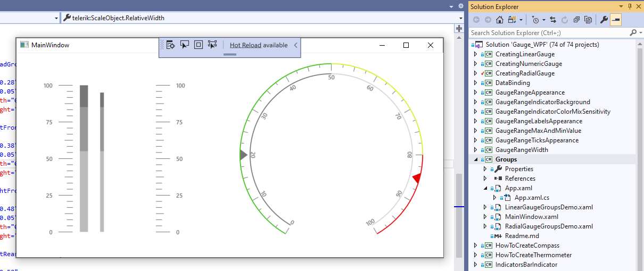
Task: Click the editor split window handle icon
Action: coord(459,29)
